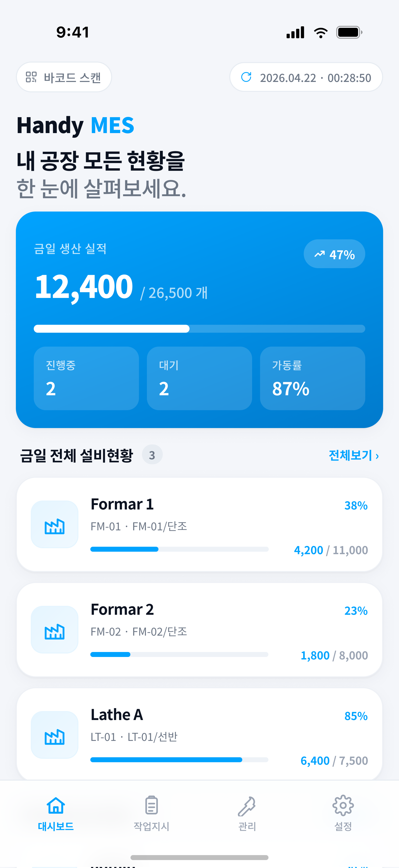Tap the trending-up 47% badge
Viewport: 399px width, 868px height.
click(x=334, y=254)
